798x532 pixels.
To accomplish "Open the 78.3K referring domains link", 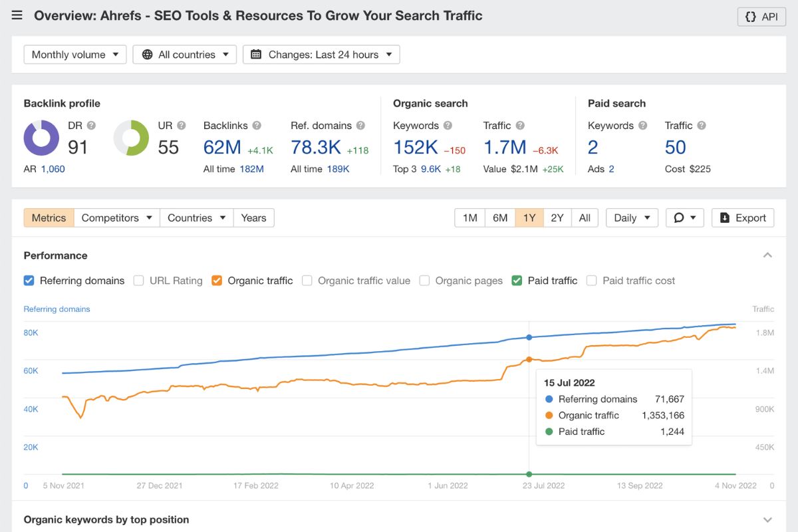I will pyautogui.click(x=316, y=147).
